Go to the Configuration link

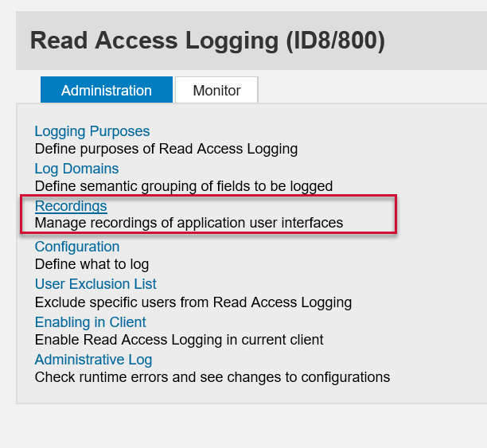pyautogui.click(x=77, y=247)
